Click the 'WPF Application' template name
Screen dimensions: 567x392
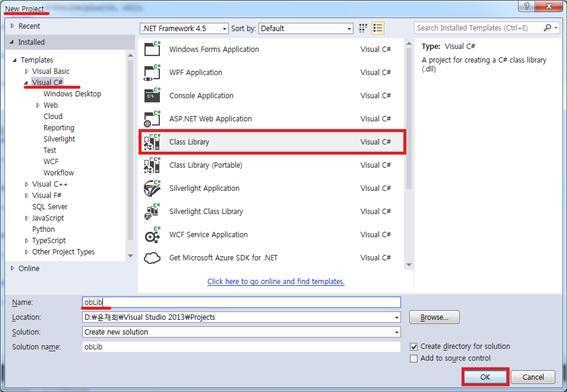196,72
